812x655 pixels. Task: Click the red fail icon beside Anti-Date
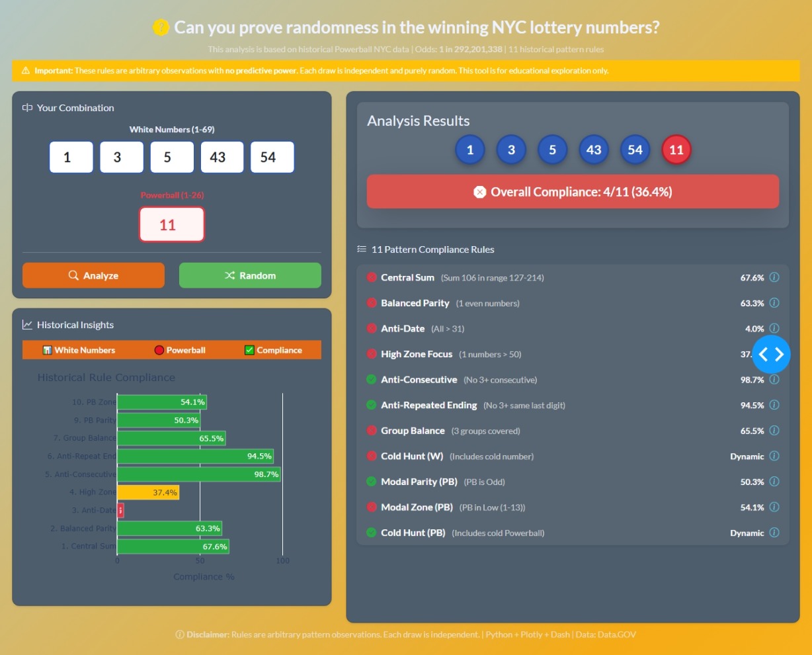pos(372,328)
